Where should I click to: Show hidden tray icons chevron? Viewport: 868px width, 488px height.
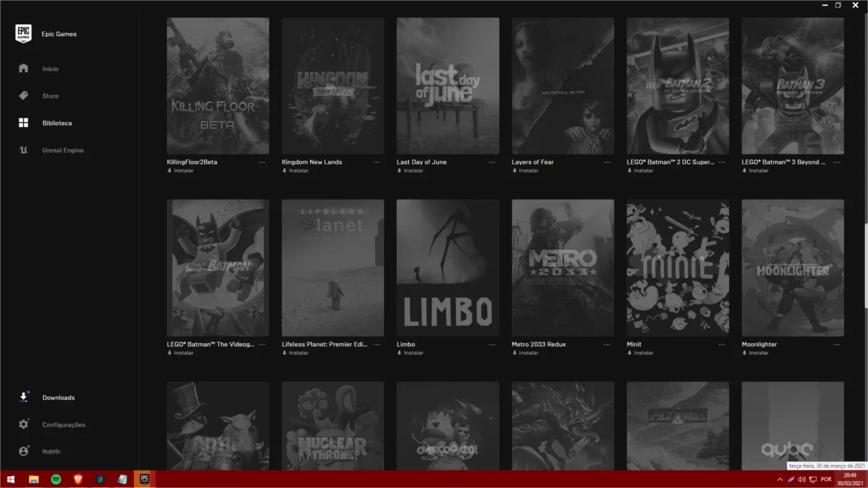pos(780,479)
